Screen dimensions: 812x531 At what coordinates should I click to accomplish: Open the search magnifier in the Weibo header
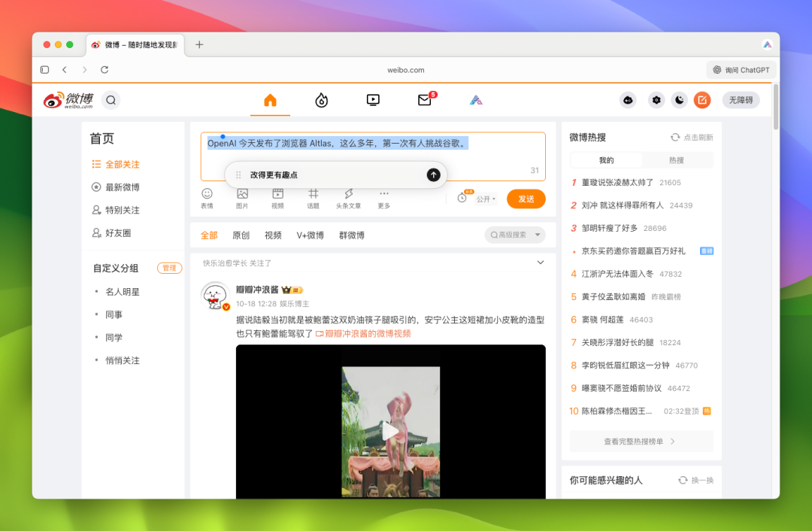click(x=110, y=99)
